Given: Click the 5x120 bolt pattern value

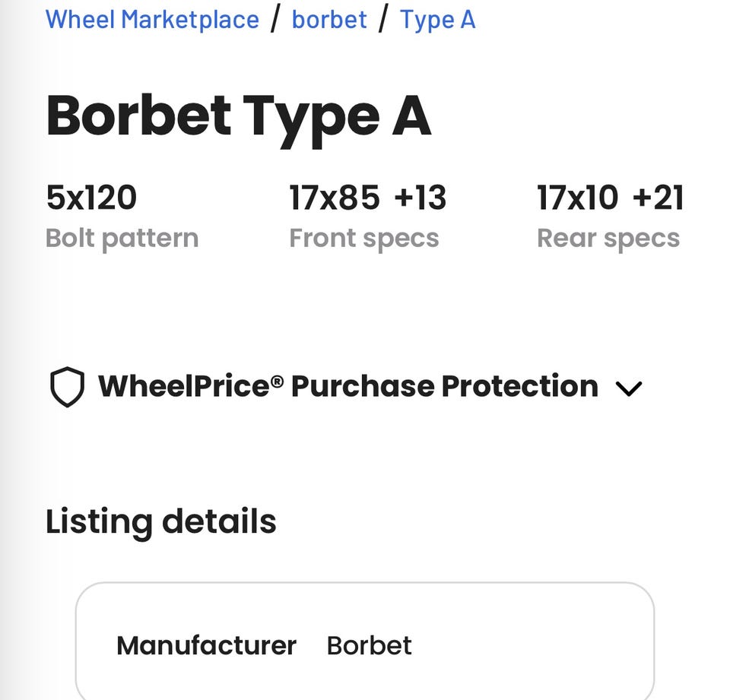Looking at the screenshot, I should pyautogui.click(x=91, y=198).
